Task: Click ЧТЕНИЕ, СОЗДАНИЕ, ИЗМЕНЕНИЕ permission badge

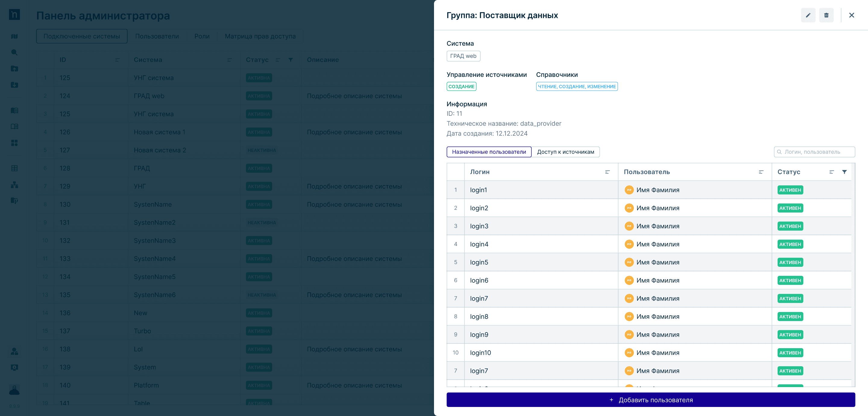Action: (577, 86)
